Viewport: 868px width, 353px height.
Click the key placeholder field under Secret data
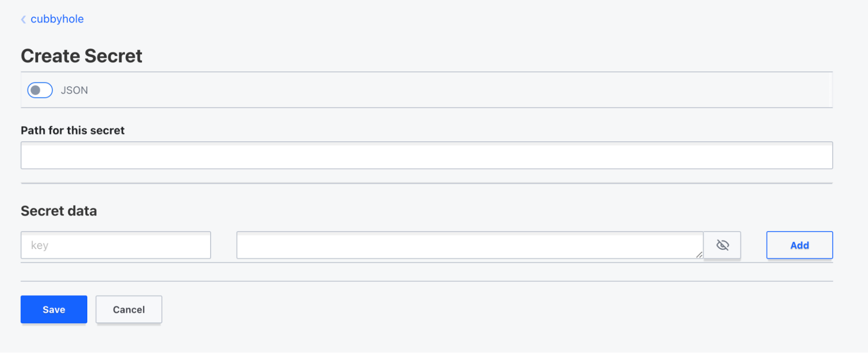[116, 245]
